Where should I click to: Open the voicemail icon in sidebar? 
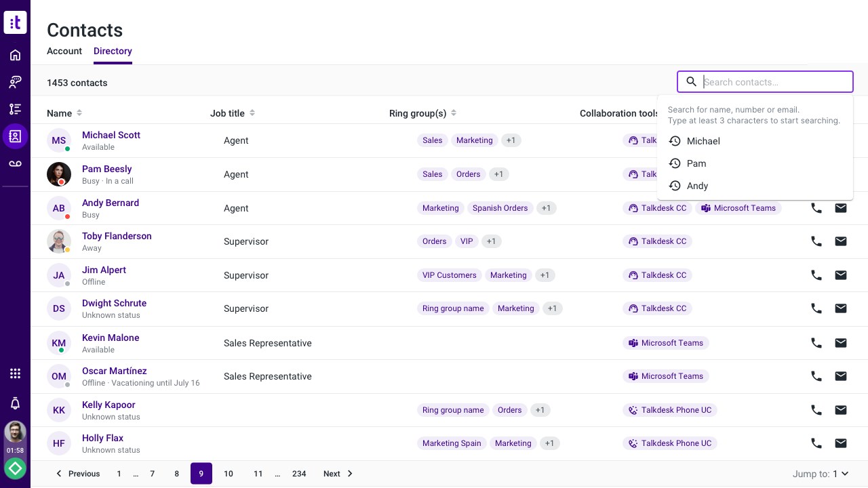[15, 163]
